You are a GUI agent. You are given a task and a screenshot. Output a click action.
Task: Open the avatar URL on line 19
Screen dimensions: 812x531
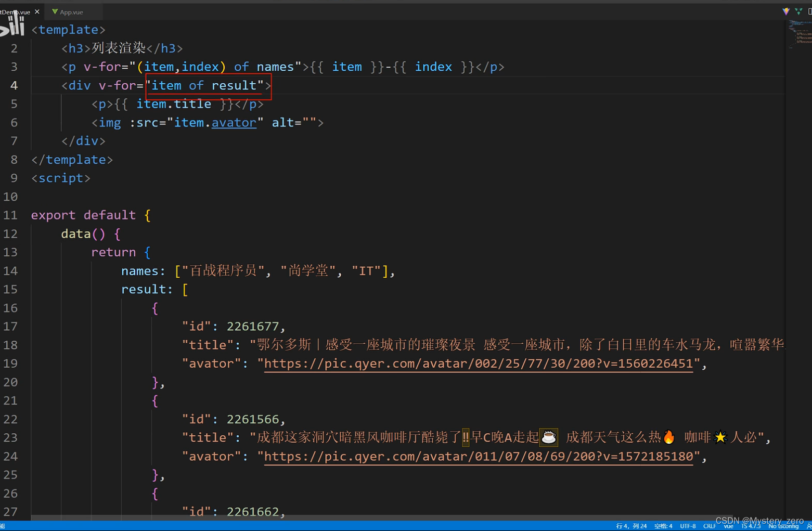(479, 364)
